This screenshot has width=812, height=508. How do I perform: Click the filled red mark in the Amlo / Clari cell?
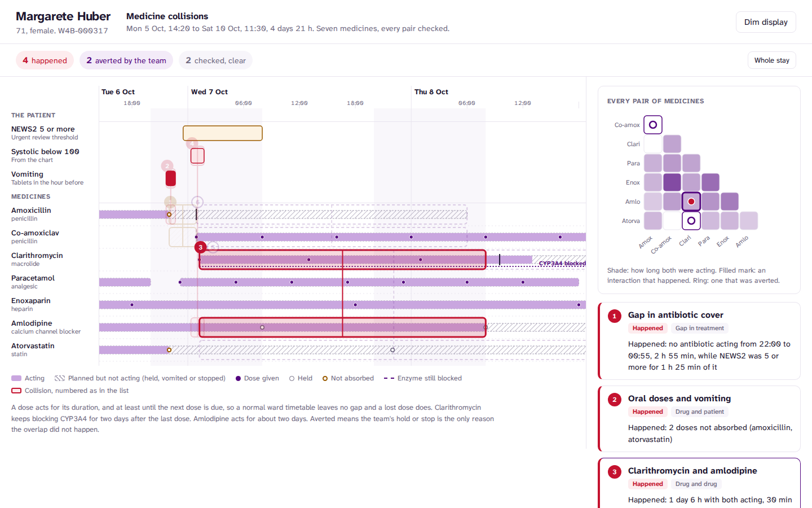(691, 202)
